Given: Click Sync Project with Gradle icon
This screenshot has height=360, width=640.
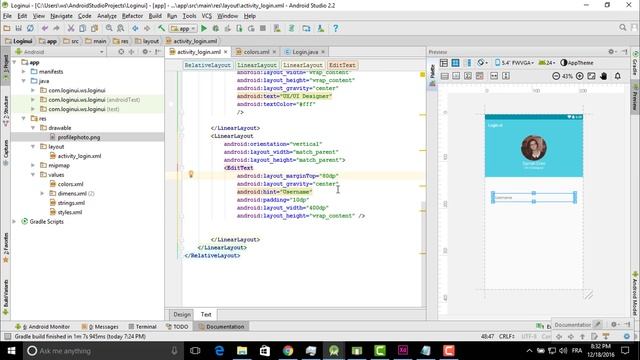Looking at the screenshot, I should pyautogui.click(x=292, y=28).
